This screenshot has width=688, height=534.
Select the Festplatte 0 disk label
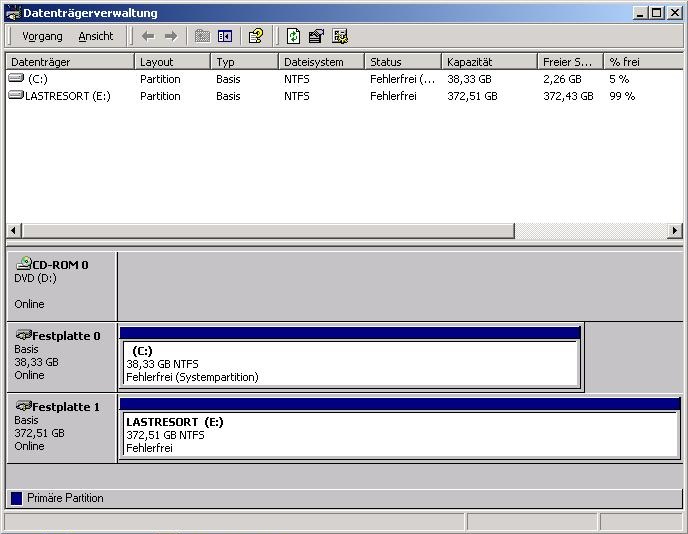pos(62,357)
